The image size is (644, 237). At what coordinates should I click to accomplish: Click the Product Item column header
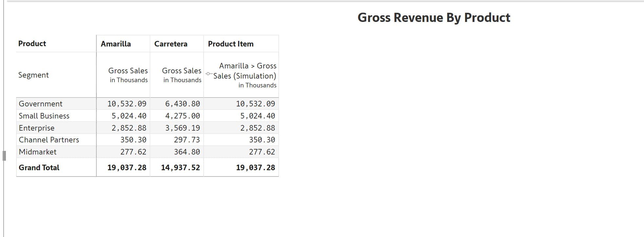[231, 44]
